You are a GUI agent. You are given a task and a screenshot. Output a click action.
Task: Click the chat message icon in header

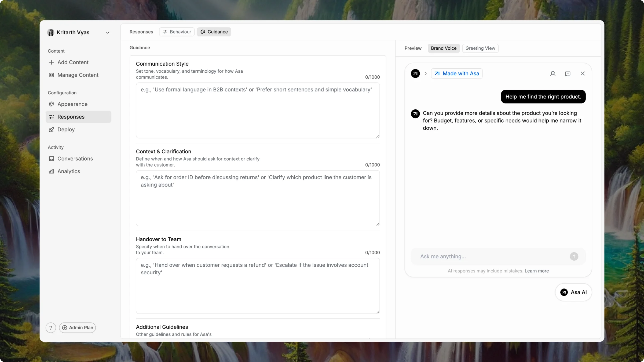click(x=568, y=73)
